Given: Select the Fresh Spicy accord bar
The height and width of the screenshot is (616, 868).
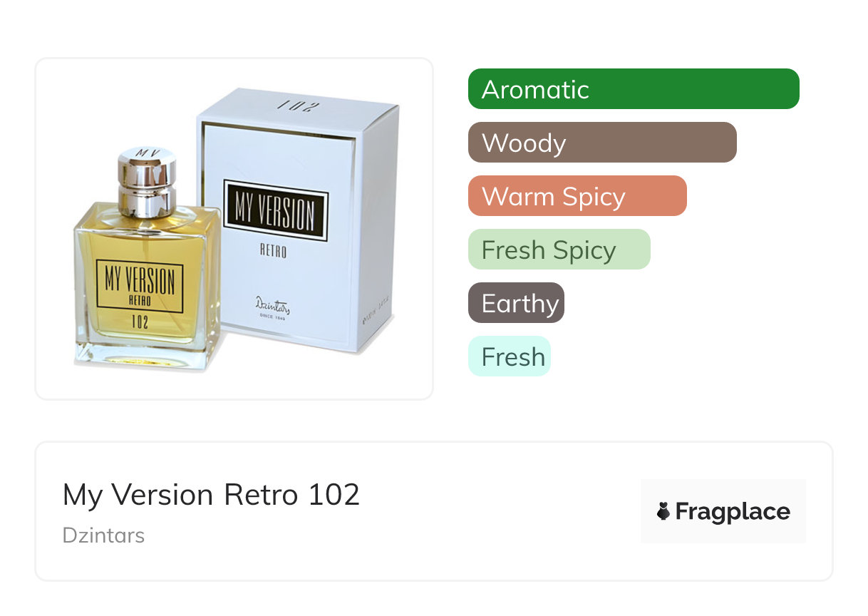Looking at the screenshot, I should pos(559,250).
